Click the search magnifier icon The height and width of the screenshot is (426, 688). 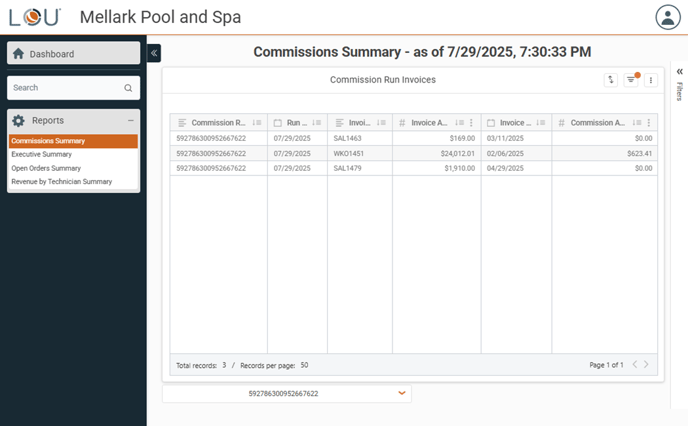coord(128,88)
